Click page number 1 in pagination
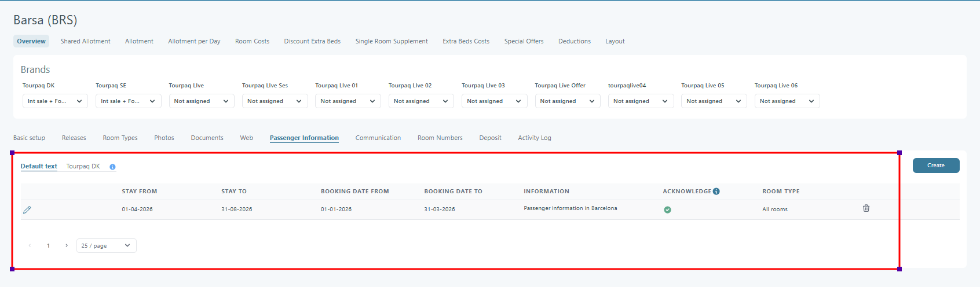The width and height of the screenshot is (980, 287). (49, 246)
